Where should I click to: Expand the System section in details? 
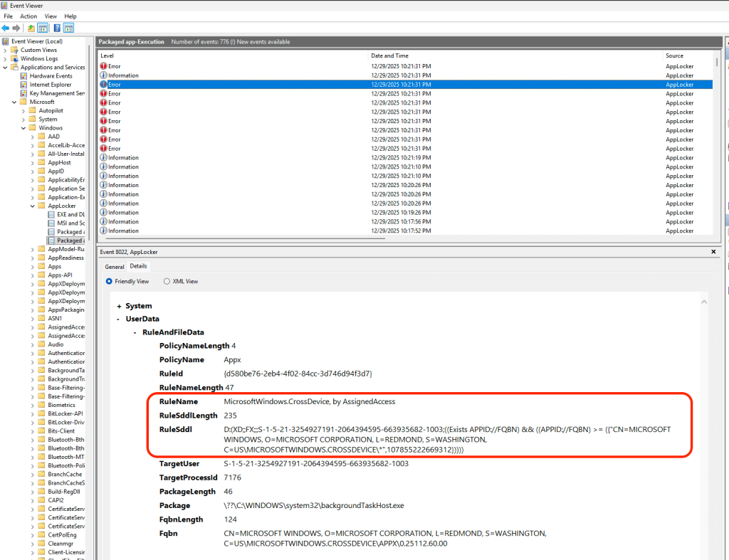119,306
